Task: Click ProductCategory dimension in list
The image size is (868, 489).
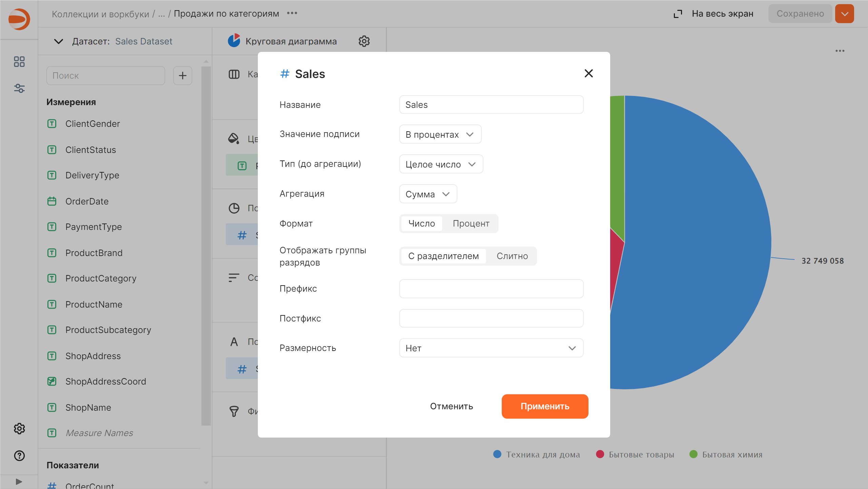Action: click(x=101, y=278)
